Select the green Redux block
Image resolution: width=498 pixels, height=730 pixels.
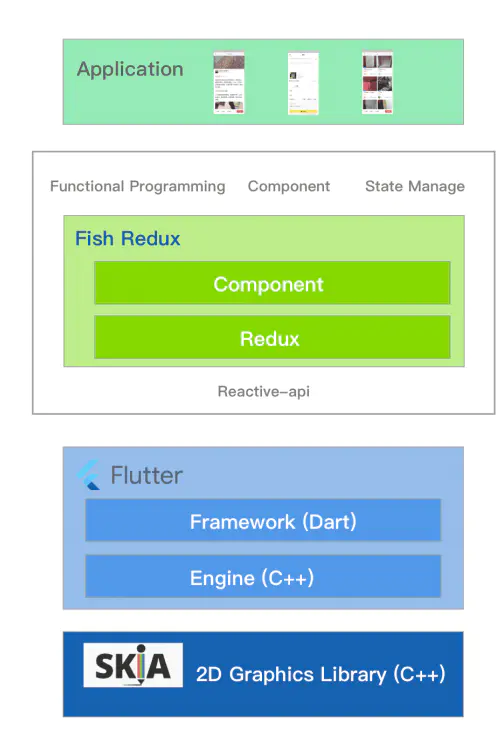[272, 338]
